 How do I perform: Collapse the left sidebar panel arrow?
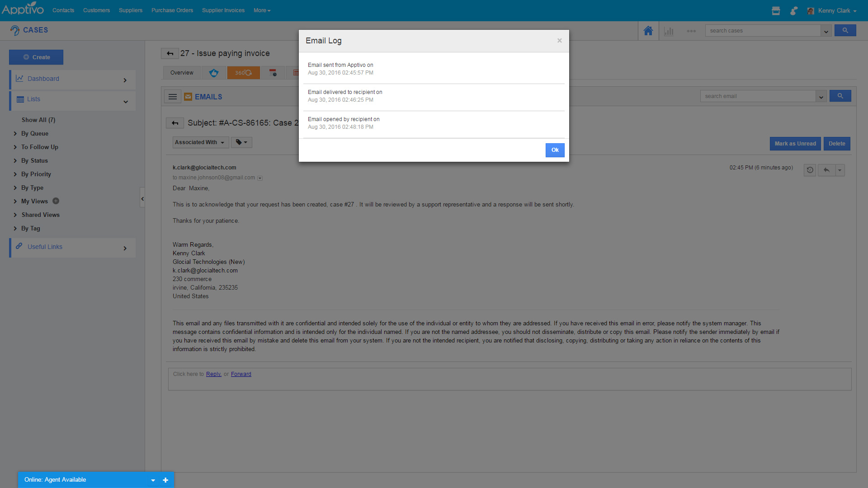click(x=142, y=198)
